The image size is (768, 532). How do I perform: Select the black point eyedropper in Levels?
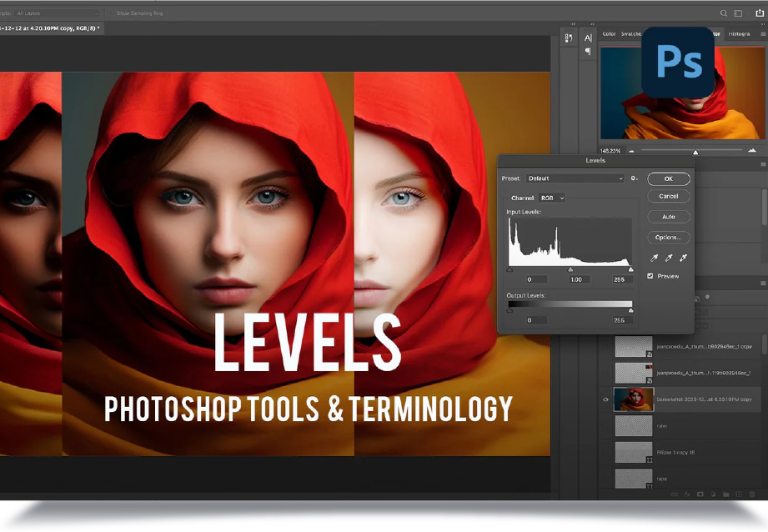point(654,257)
